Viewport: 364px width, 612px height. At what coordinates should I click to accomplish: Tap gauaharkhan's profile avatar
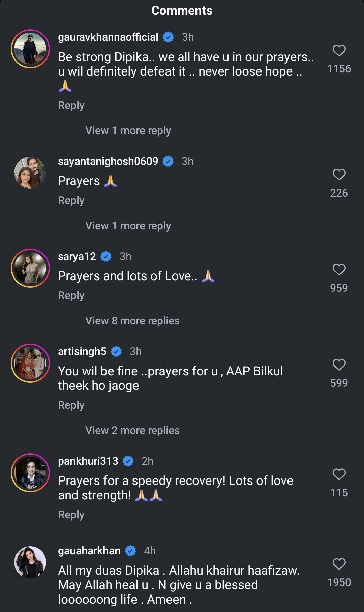point(30,562)
